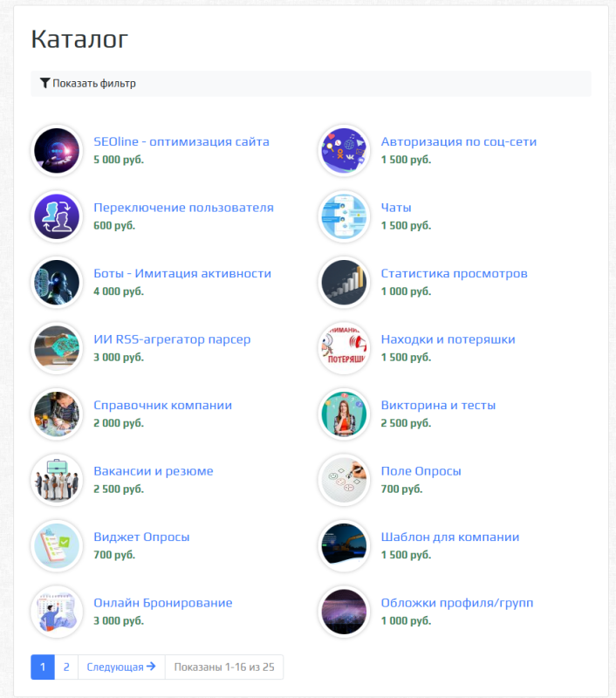Open the Справочник компании link
The image size is (616, 698).
pyautogui.click(x=162, y=406)
